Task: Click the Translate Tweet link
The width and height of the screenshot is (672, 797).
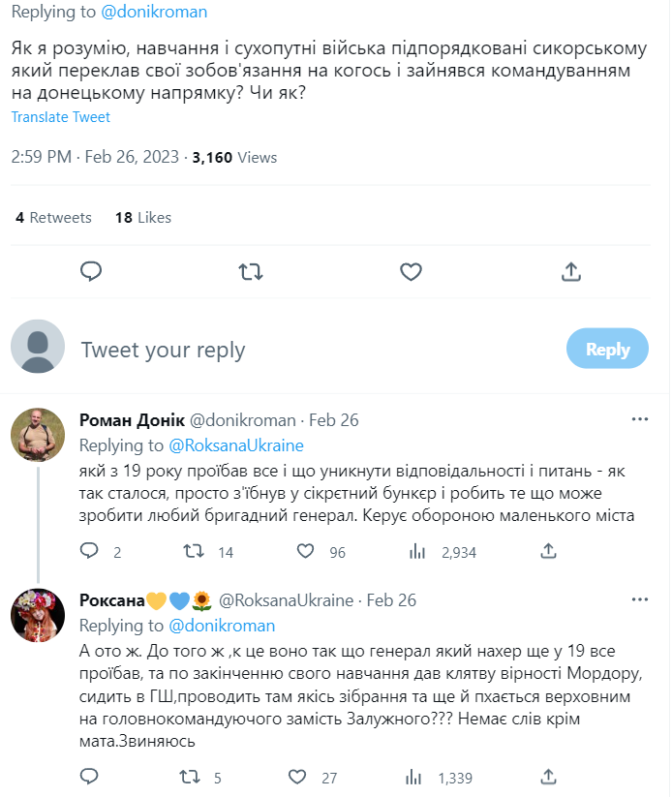Action: [60, 117]
